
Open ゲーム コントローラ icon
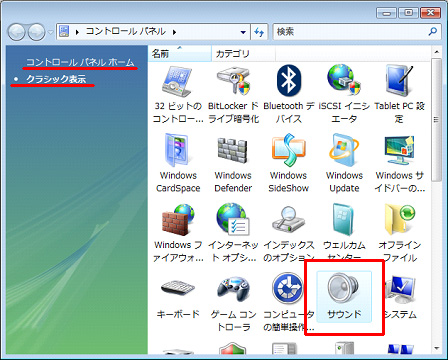click(233, 303)
